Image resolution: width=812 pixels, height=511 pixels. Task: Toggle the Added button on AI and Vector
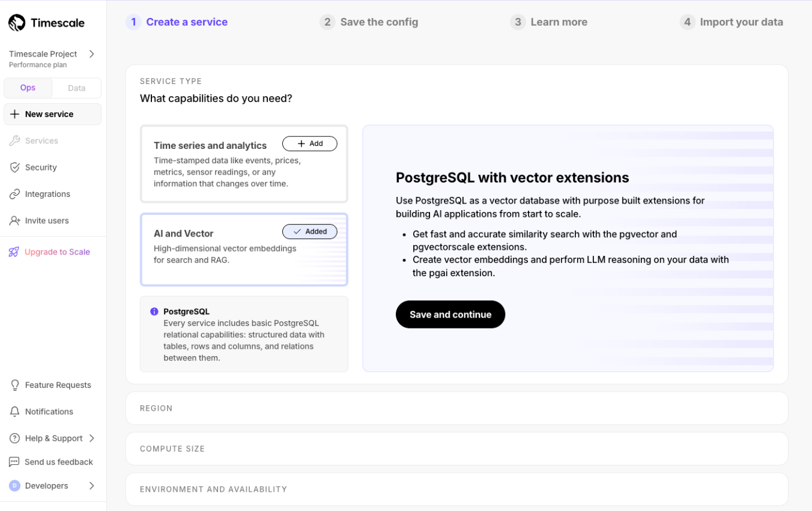[309, 232]
